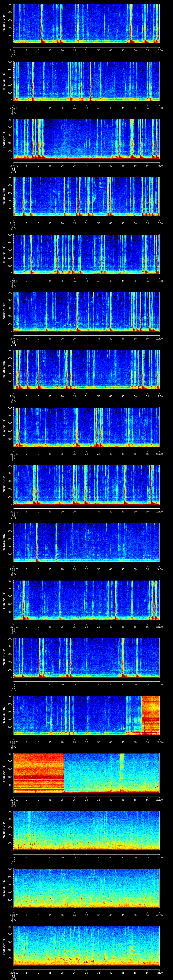Click the 7:14:00 start time label

point(13,50)
